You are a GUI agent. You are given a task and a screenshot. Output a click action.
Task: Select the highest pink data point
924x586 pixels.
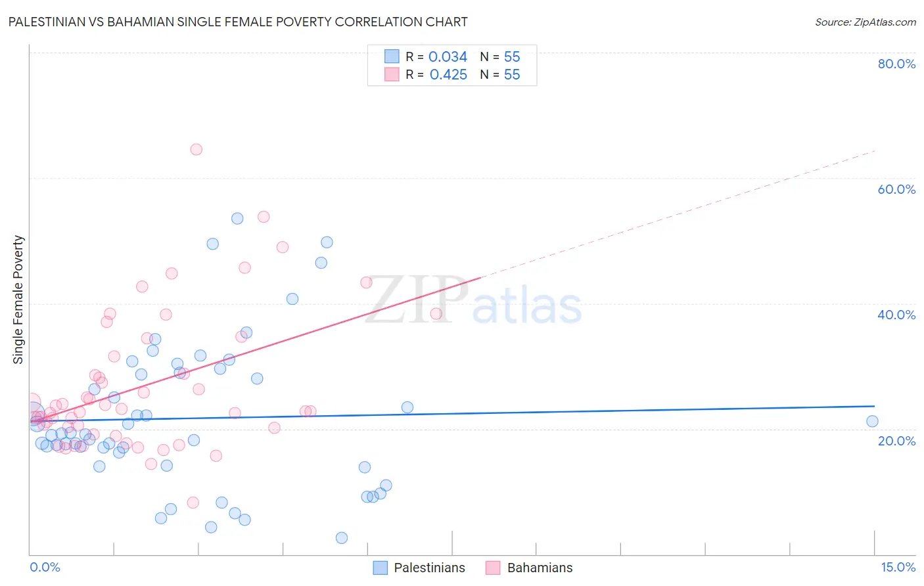coord(196,149)
